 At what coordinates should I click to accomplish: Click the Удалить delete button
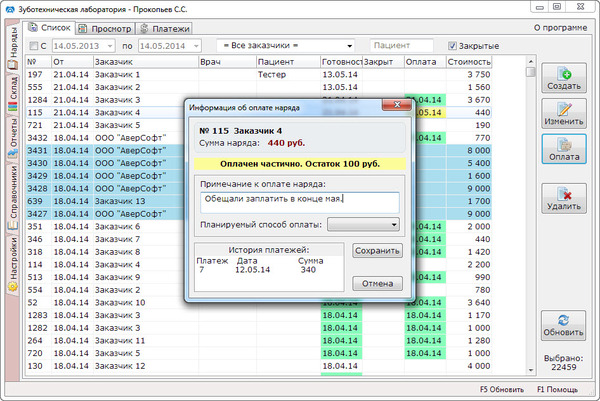[564, 198]
